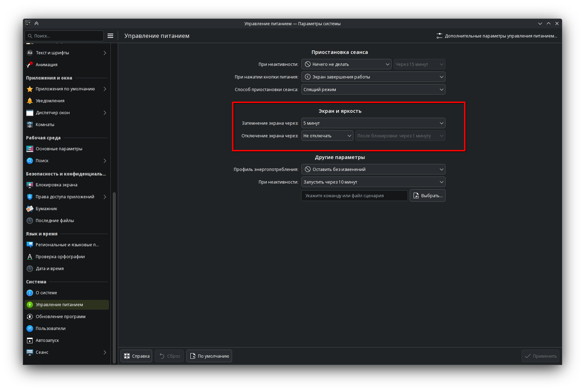Click the command or script input field
585x392 pixels.
pos(354,195)
